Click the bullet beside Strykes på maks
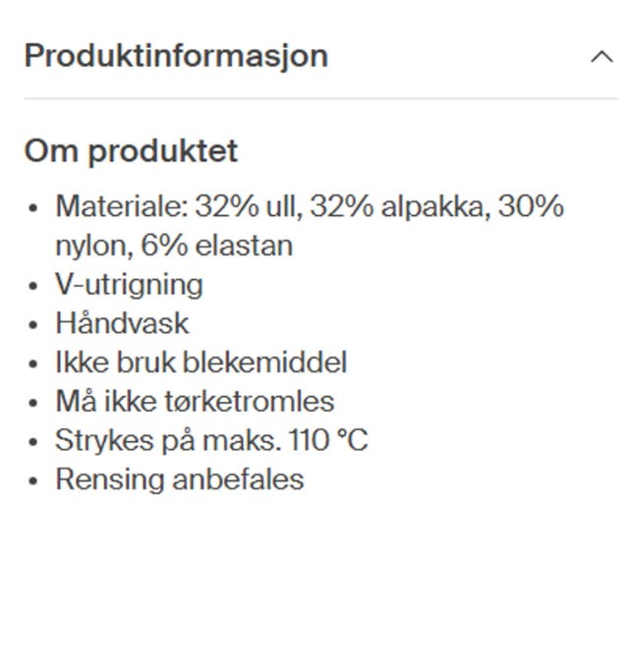This screenshot has width=634, height=672. pos(34,442)
